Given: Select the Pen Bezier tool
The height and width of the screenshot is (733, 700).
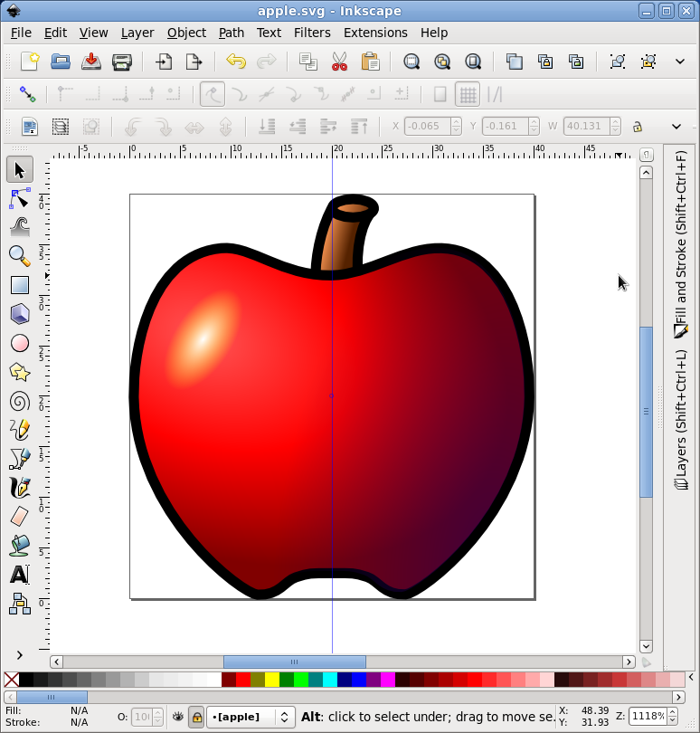Looking at the screenshot, I should [x=19, y=459].
